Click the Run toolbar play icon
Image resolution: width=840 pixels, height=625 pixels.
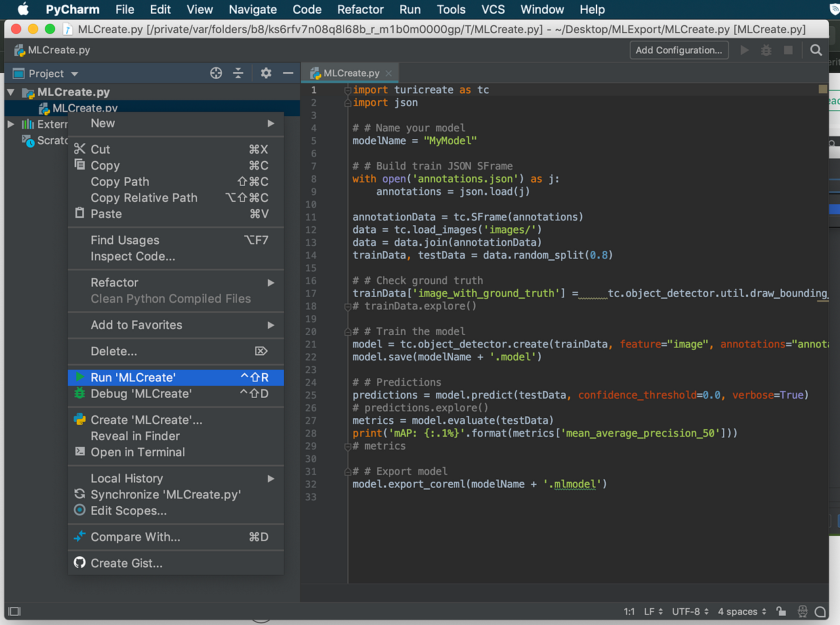[745, 50]
